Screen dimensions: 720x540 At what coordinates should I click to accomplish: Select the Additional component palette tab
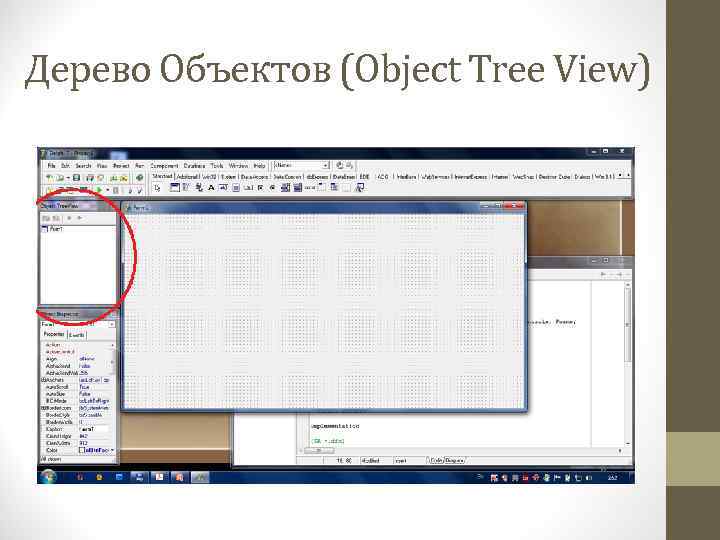pyautogui.click(x=187, y=177)
